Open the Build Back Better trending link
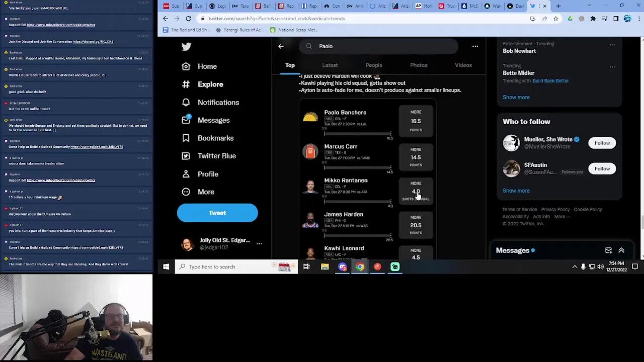This screenshot has height=362, width=644. 550,80
